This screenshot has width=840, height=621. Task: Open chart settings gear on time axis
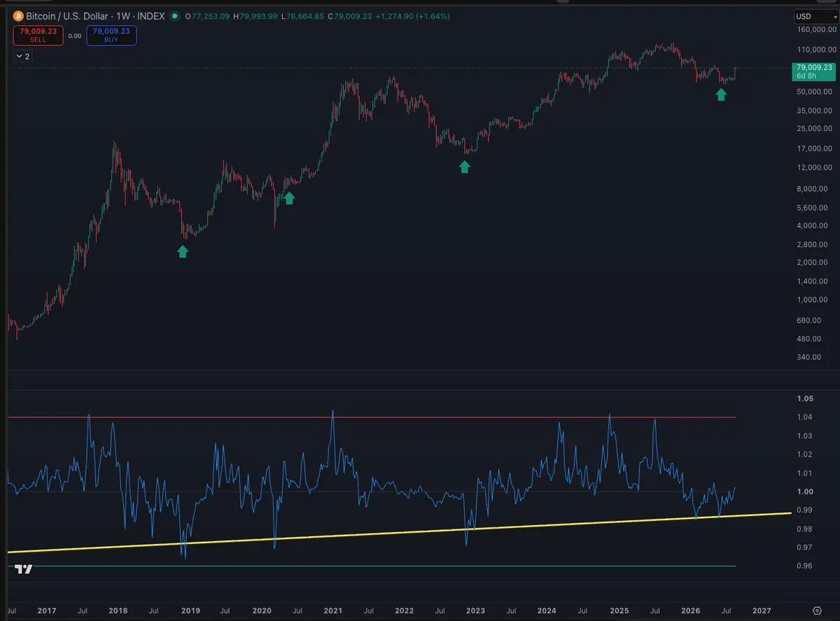pos(816,610)
